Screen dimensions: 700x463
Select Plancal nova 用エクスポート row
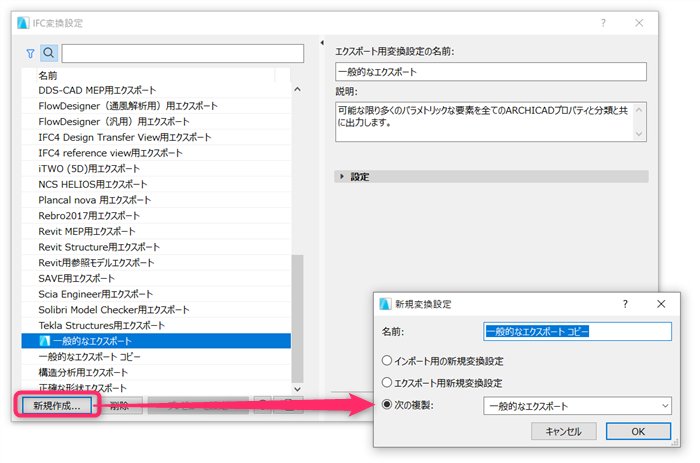tap(156, 200)
